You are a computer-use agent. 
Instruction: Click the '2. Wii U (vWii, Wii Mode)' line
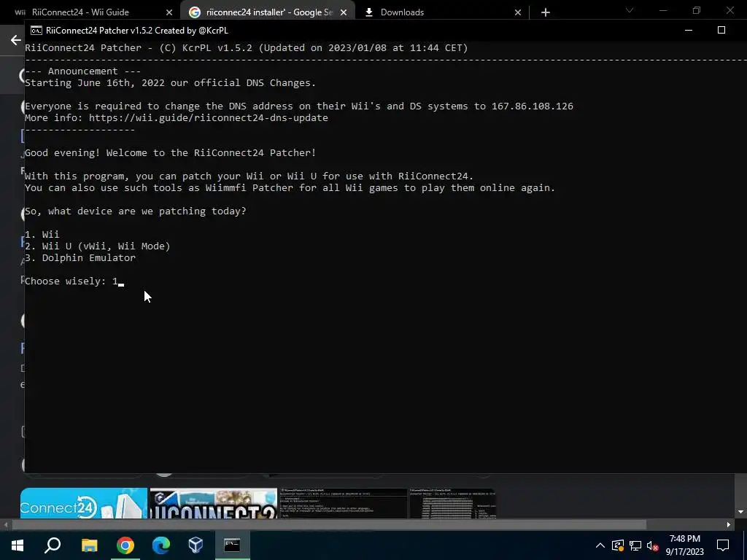point(98,246)
